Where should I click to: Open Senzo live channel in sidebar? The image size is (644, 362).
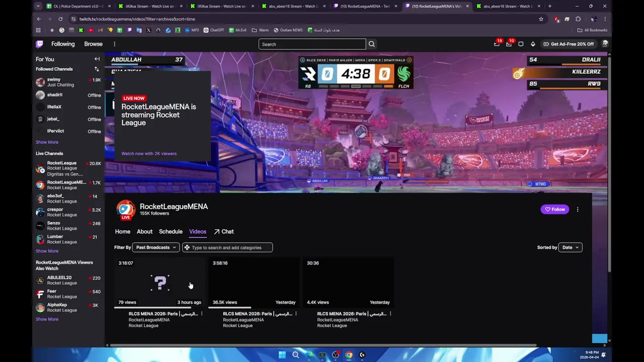tap(68, 226)
